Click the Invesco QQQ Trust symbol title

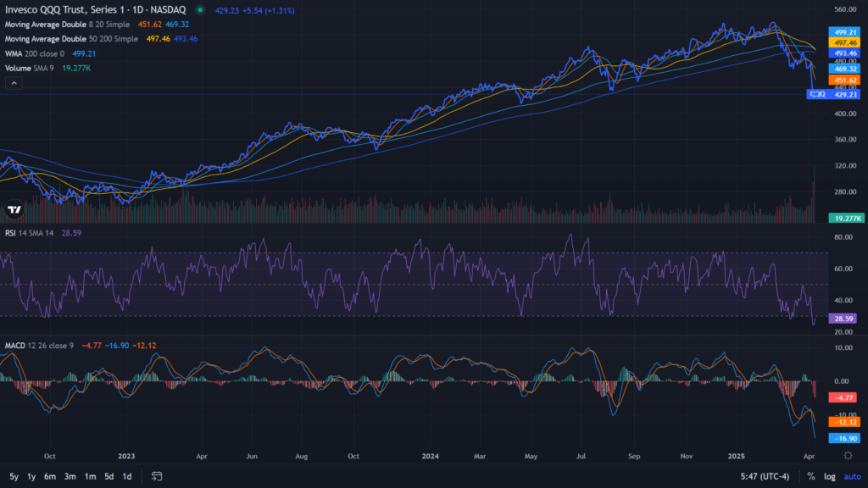point(95,10)
